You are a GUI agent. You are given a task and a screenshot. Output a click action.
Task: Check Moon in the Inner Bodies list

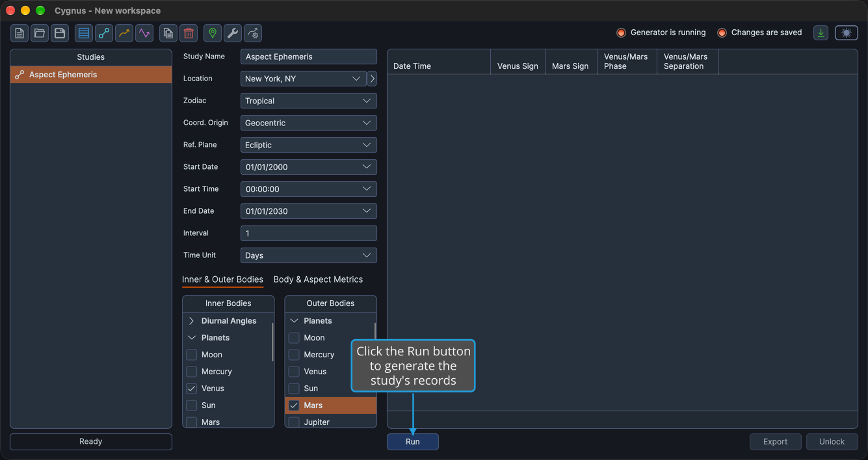click(x=191, y=355)
